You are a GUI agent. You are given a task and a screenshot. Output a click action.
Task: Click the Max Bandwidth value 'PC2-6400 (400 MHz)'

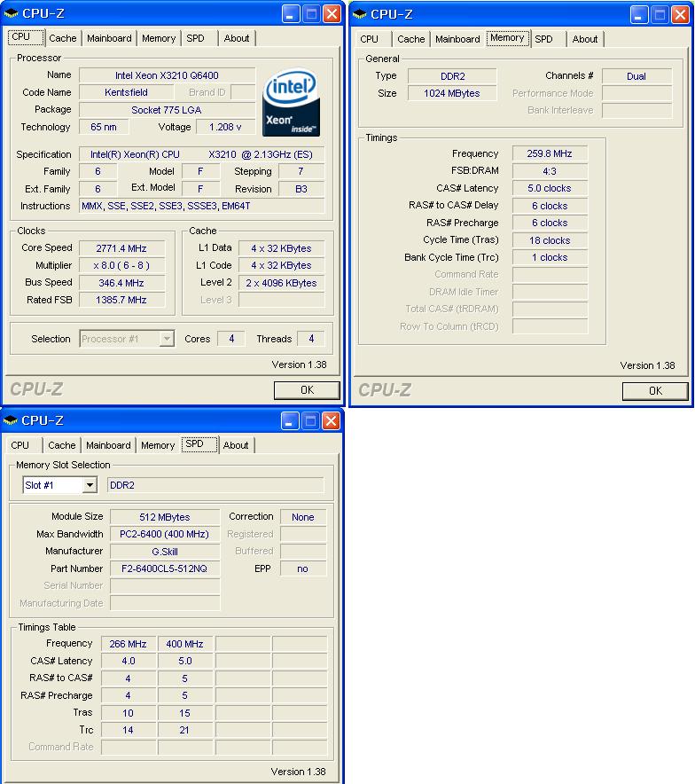coord(165,534)
